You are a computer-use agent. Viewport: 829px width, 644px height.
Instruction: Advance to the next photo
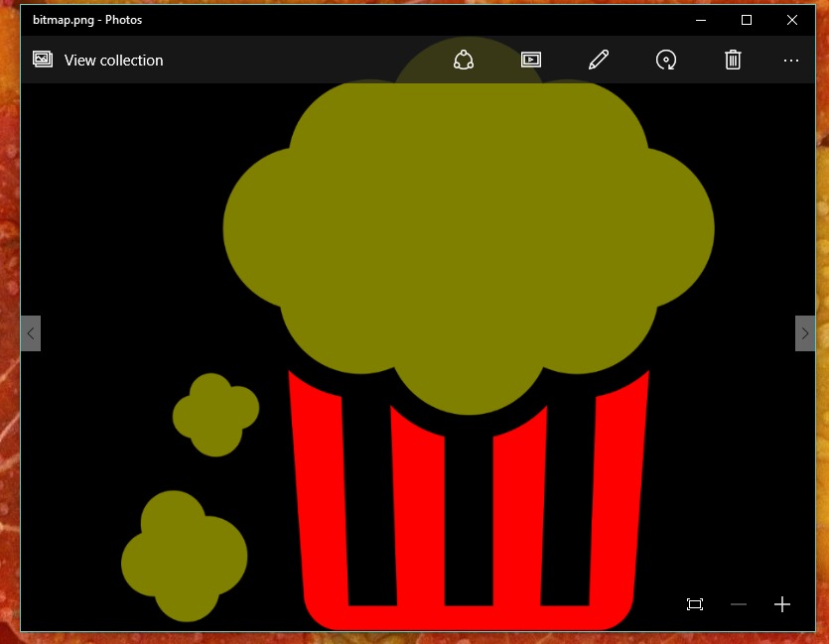click(805, 332)
